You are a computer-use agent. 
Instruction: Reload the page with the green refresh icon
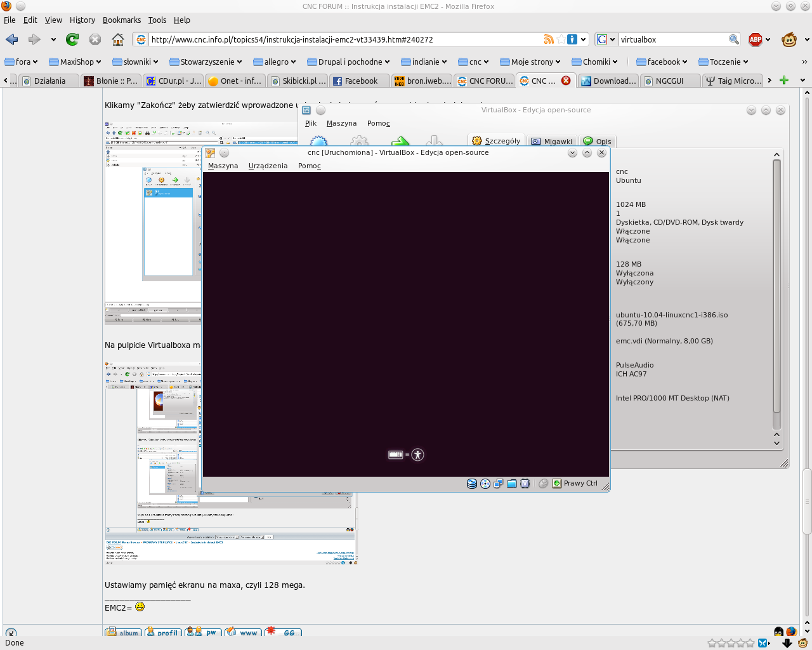point(72,39)
